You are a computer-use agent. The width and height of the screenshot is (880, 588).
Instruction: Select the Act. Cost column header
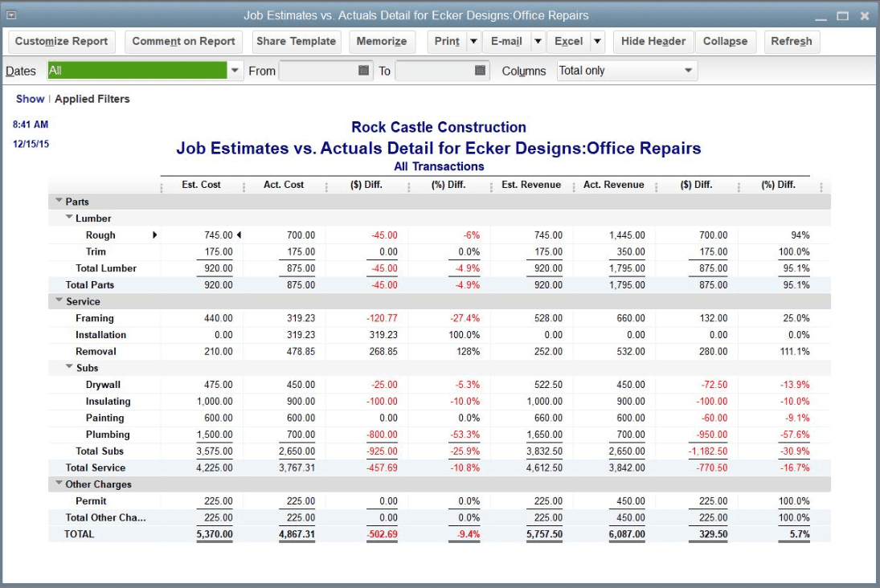(x=284, y=185)
